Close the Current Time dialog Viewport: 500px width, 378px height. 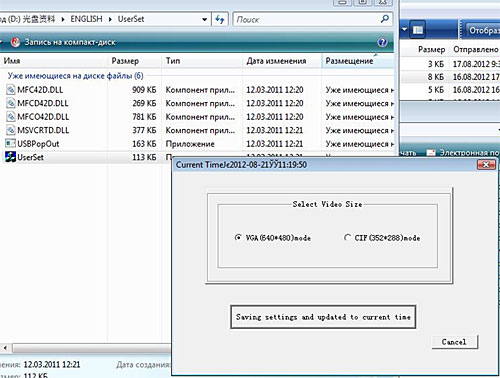(486, 165)
